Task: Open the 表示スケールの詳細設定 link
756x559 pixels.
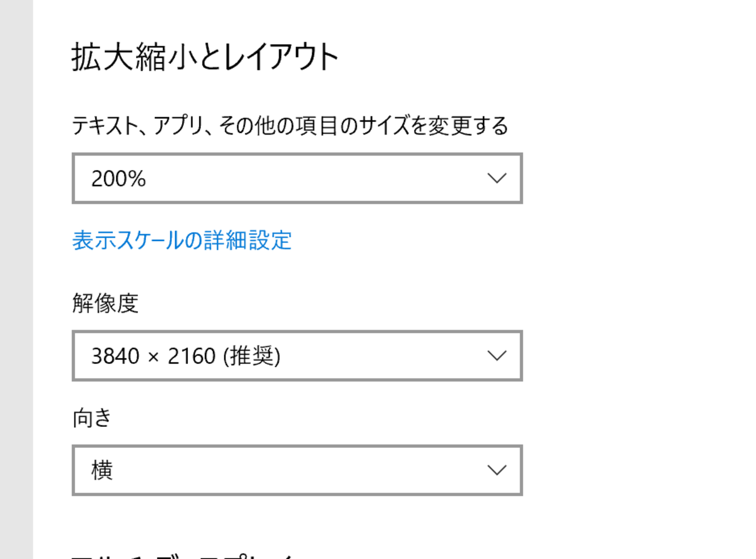Action: [x=182, y=240]
